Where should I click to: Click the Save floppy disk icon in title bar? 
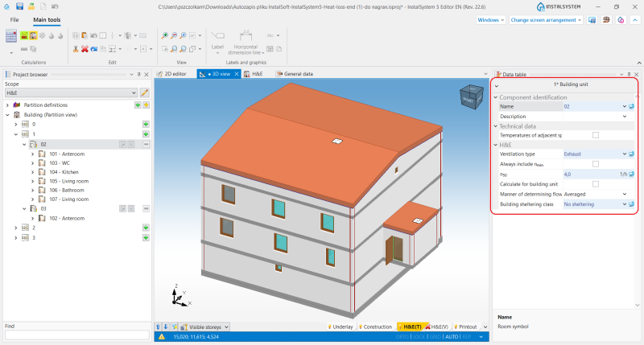click(19, 6)
